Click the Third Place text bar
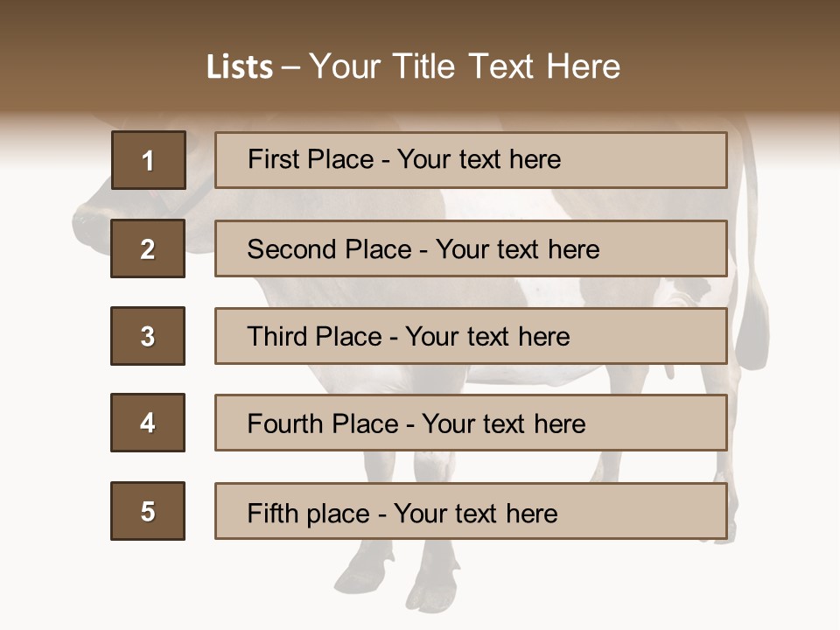The image size is (840, 630). point(471,336)
